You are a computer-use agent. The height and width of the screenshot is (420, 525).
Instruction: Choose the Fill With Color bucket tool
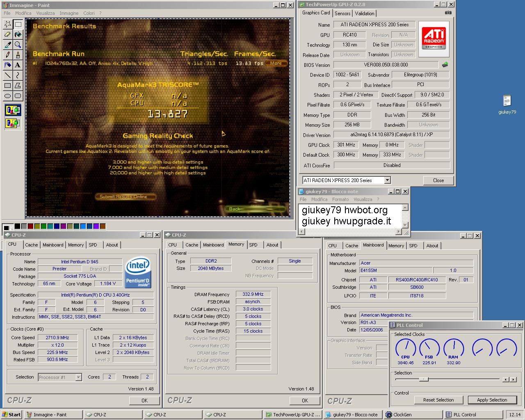click(18, 34)
